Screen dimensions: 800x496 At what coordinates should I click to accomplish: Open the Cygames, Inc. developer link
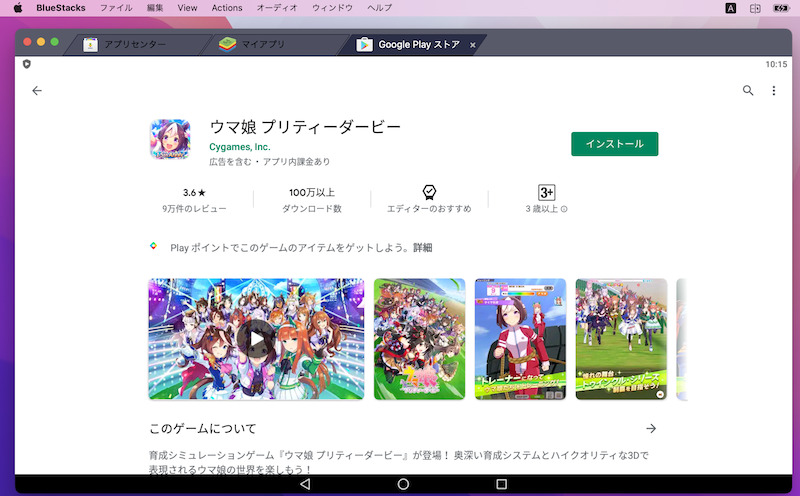point(240,146)
